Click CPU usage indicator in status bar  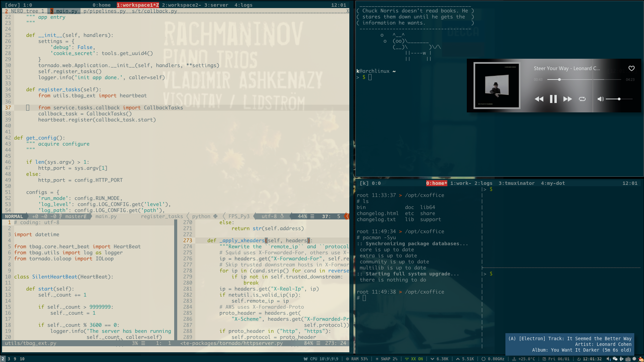click(x=321, y=359)
